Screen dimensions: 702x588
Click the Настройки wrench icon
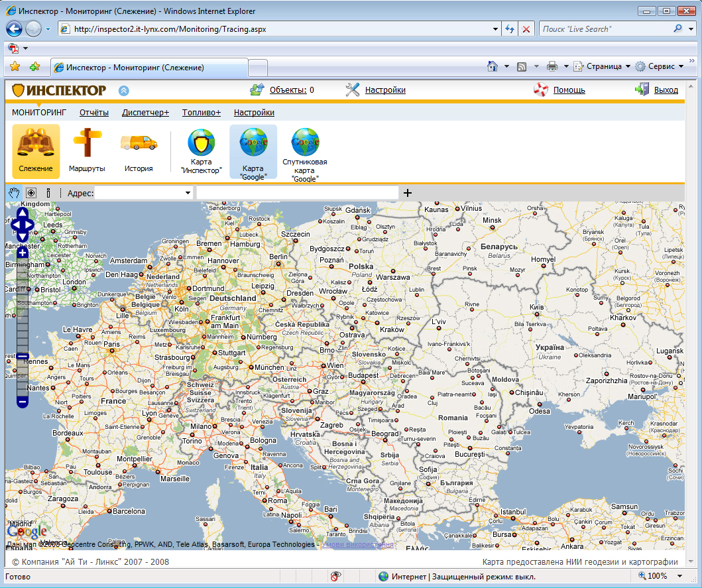[x=353, y=90]
